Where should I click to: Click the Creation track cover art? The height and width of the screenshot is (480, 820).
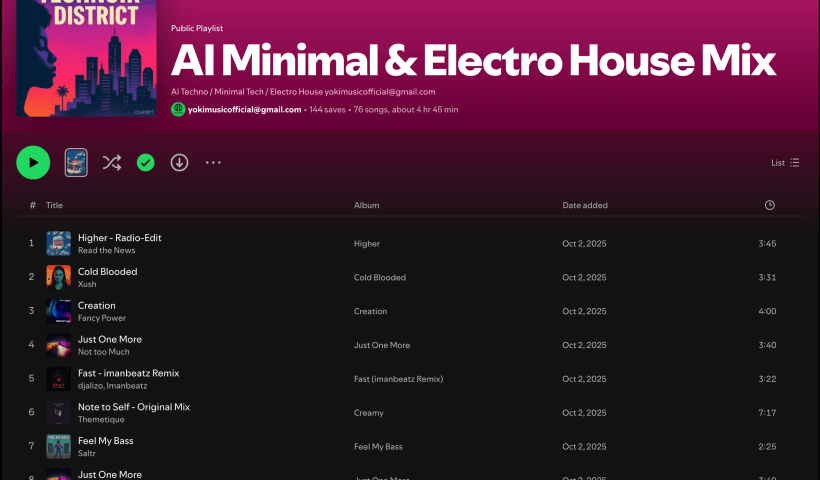58,311
